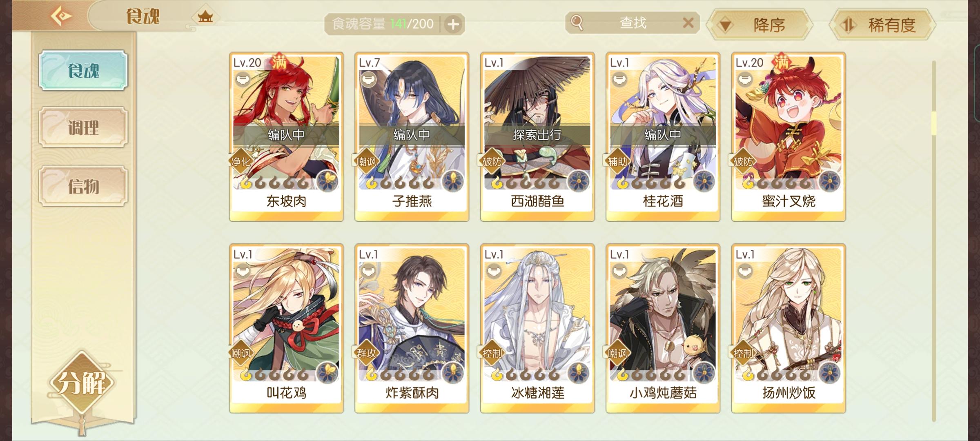980x441 pixels.
Task: Open the 稀有度 sort dropdown
Action: 882,25
